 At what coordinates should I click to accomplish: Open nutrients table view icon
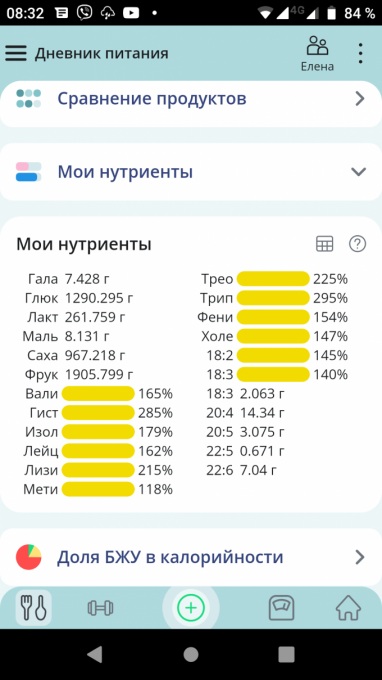(x=324, y=244)
